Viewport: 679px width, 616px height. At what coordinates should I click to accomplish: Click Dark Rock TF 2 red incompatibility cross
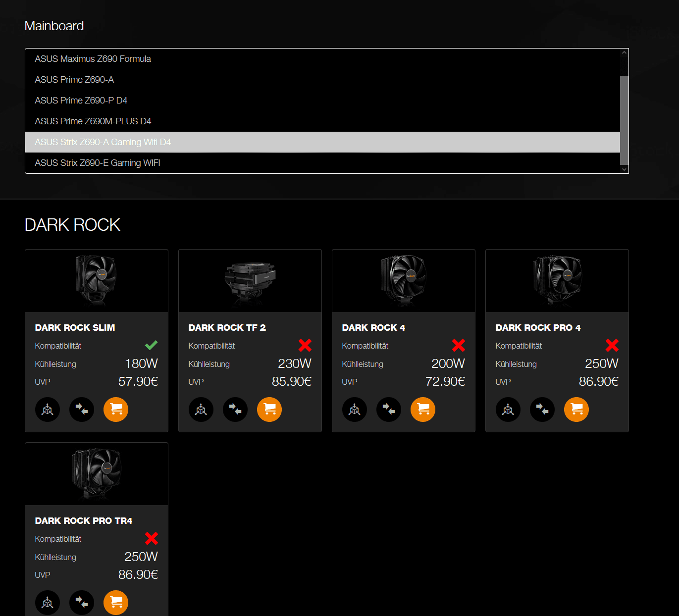tap(305, 345)
